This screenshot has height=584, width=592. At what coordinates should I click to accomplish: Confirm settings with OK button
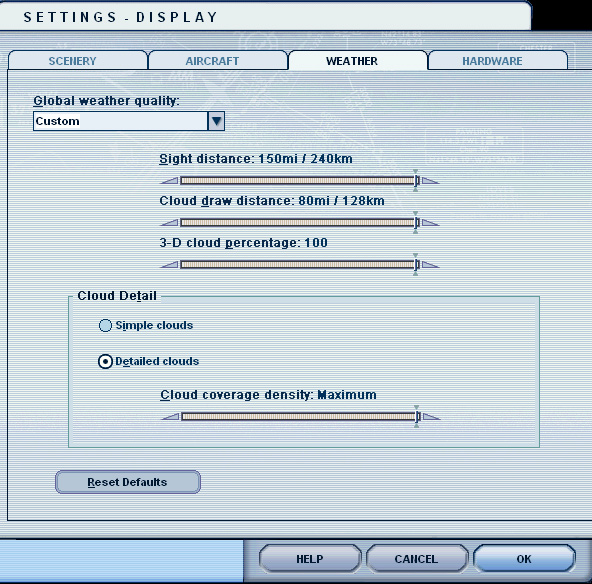tap(524, 559)
